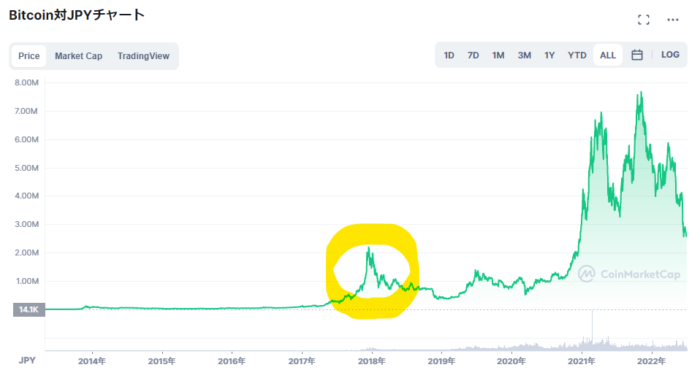Click the 2018年 x-axis label
Viewport: 700px width, 370px height.
[x=371, y=361]
